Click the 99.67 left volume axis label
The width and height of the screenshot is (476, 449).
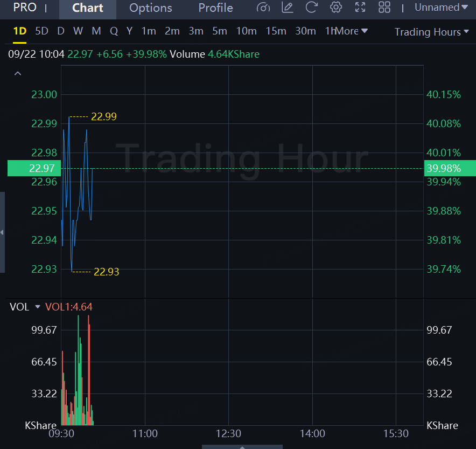44,330
